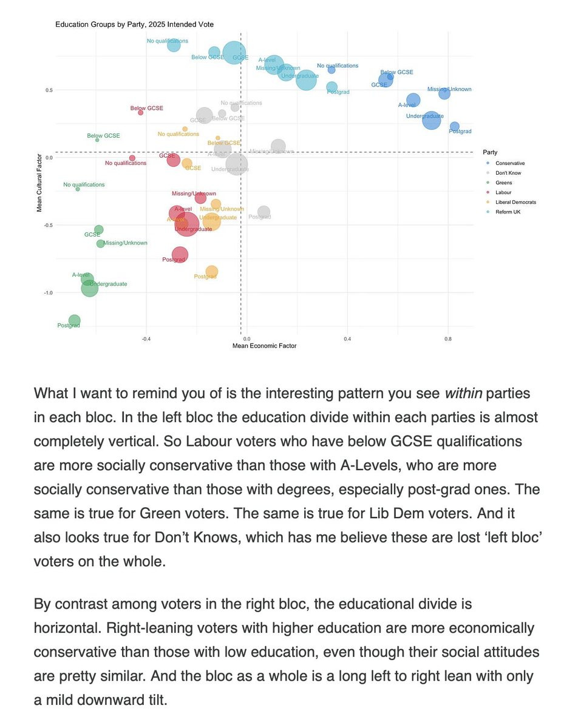Click the Labour Below GCSE point

pyautogui.click(x=140, y=112)
